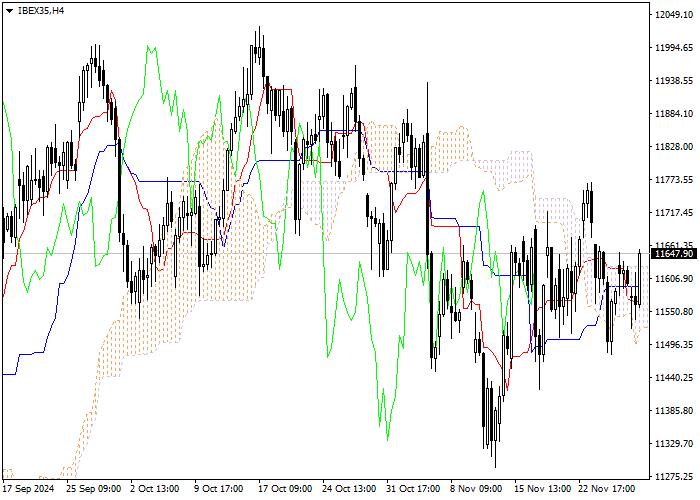Click price scale value 11938.55
Screen dimensions: 700x500
[674, 80]
